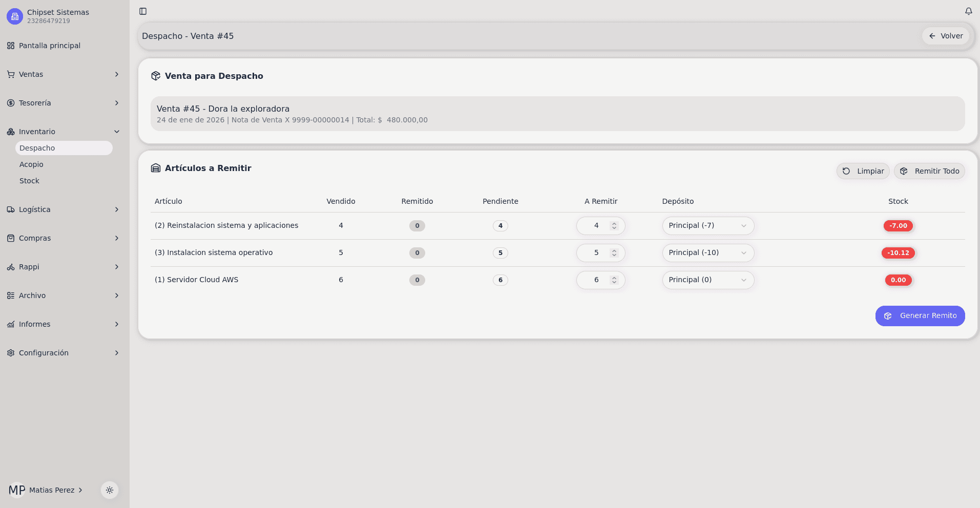Click the Chipset Sistemas company logo

15,16
